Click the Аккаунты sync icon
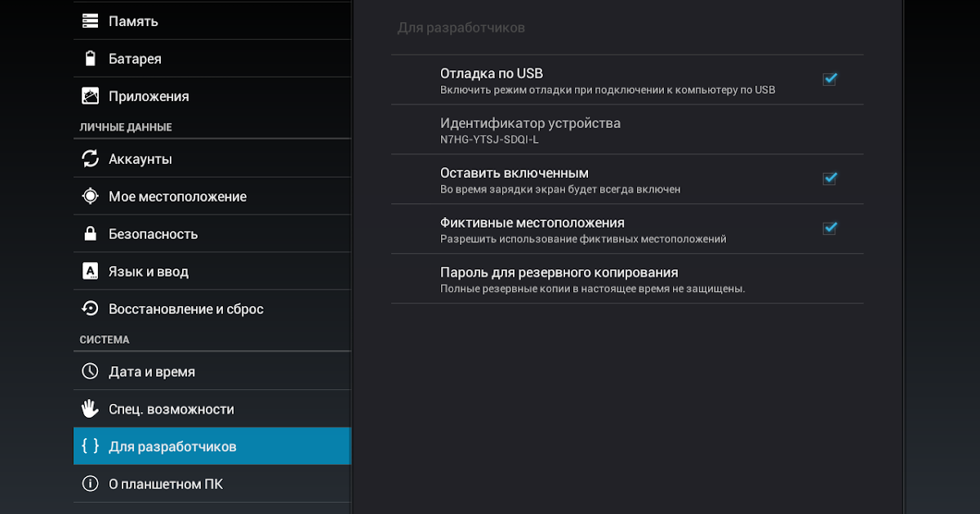Image resolution: width=980 pixels, height=514 pixels. tap(91, 159)
